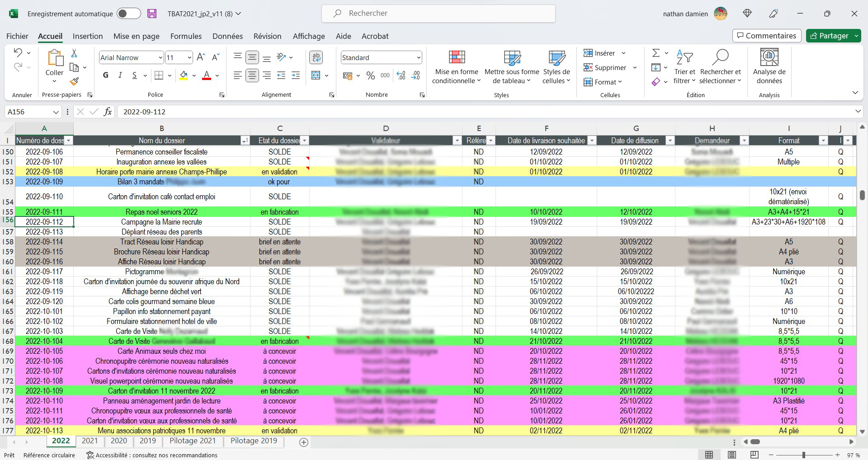Switch to the Pilotage 2021 sheet
The height and width of the screenshot is (460, 868).
pyautogui.click(x=193, y=441)
